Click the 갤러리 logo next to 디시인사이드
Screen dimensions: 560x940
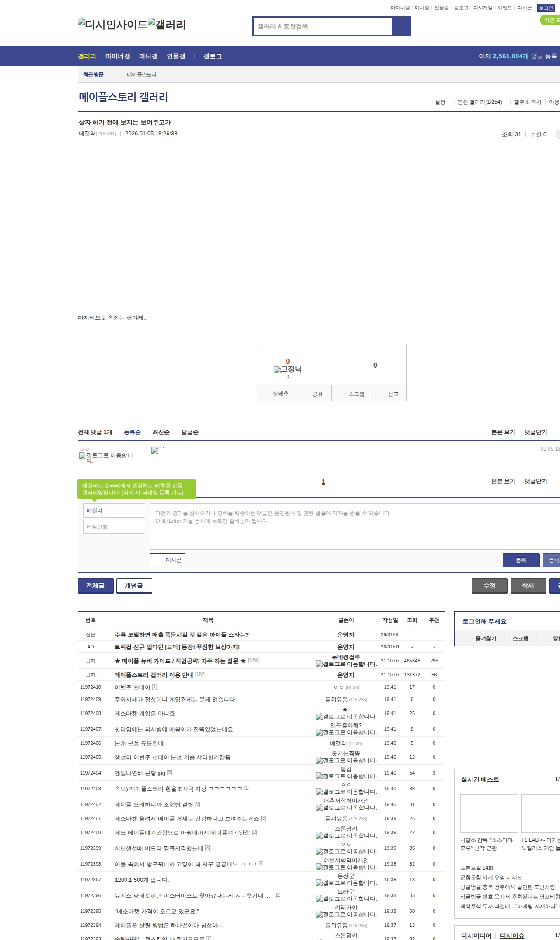tap(167, 24)
